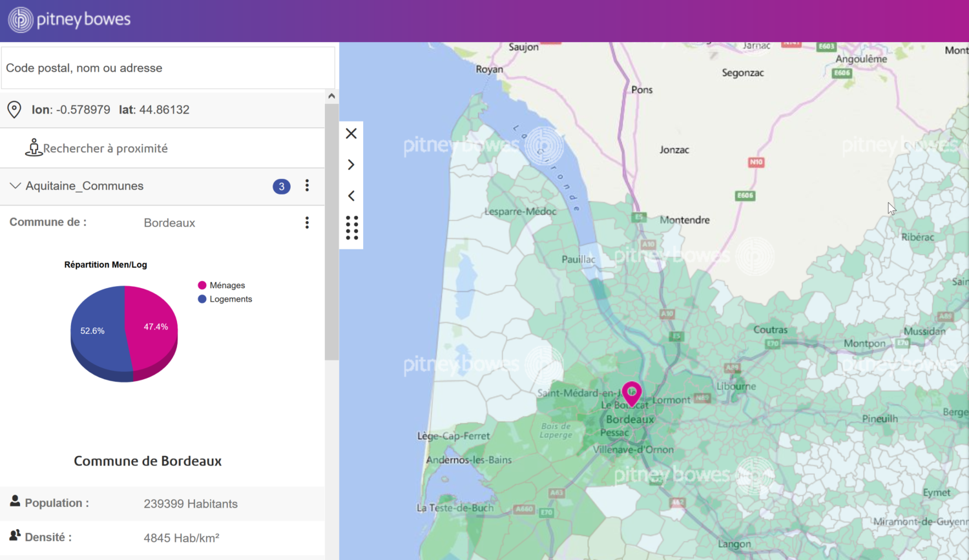The width and height of the screenshot is (969, 560).
Task: Click Libourne on the map
Action: point(736,386)
